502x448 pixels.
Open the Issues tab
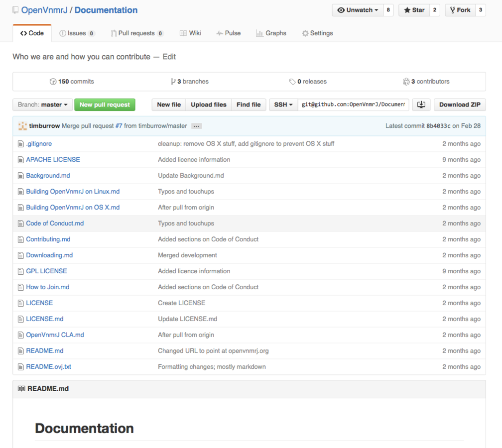pos(77,33)
